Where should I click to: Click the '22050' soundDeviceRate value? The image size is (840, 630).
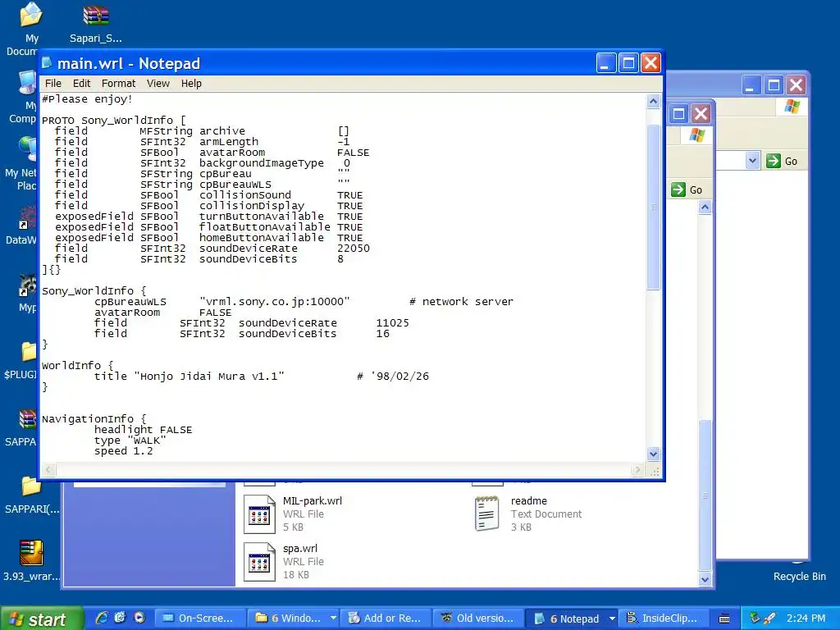(x=353, y=249)
